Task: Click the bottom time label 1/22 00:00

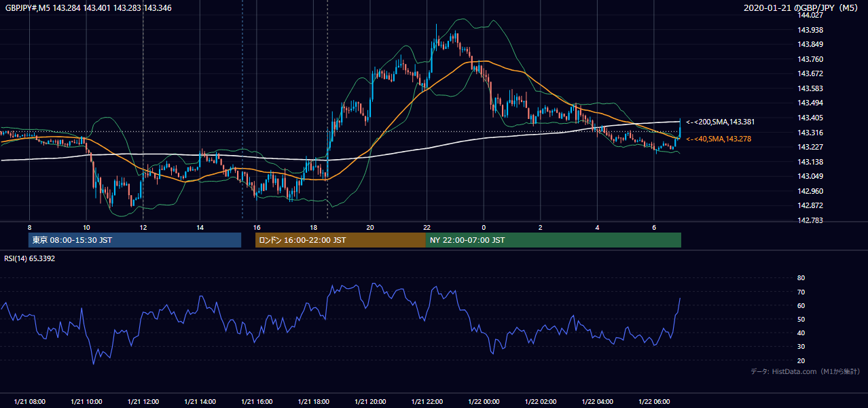Action: (484, 401)
